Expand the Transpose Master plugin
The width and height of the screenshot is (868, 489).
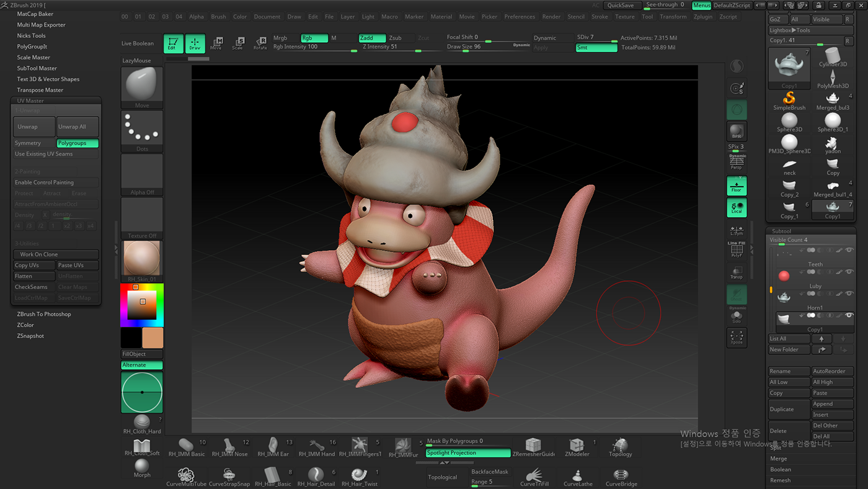40,90
